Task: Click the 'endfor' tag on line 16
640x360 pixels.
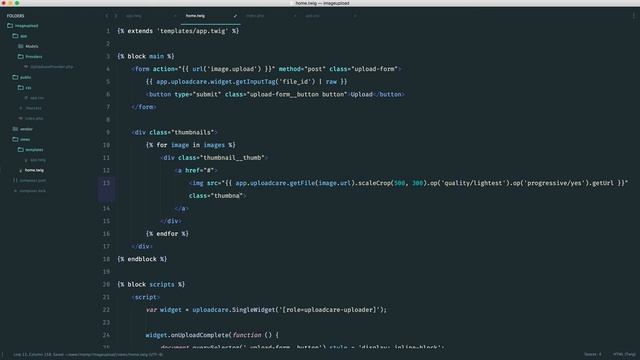Action: [x=167, y=233]
